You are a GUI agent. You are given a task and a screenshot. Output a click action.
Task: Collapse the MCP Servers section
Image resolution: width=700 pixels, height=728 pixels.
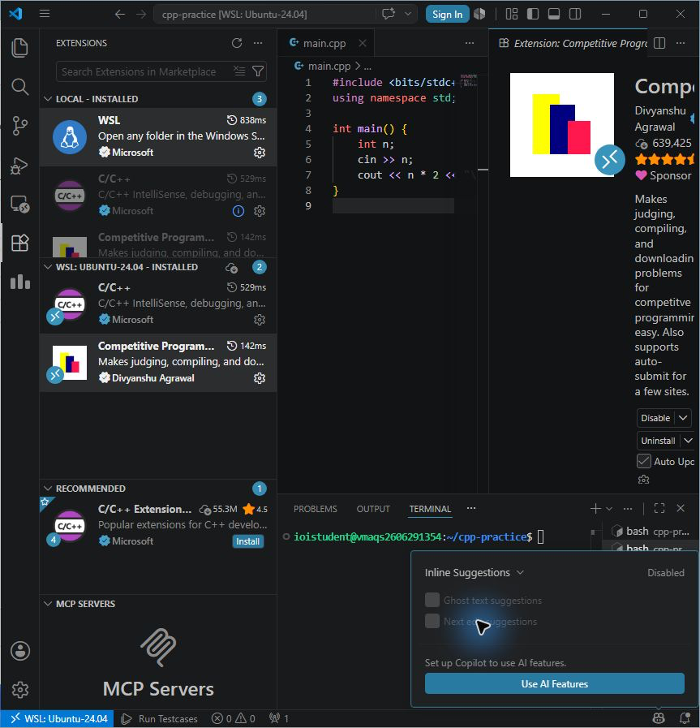pos(48,604)
